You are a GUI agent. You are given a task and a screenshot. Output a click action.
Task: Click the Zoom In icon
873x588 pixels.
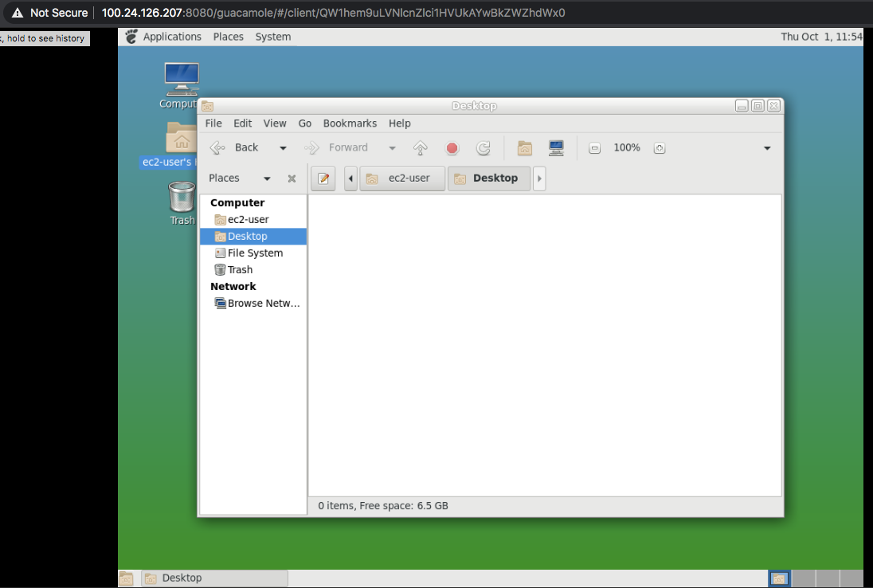pyautogui.click(x=660, y=147)
